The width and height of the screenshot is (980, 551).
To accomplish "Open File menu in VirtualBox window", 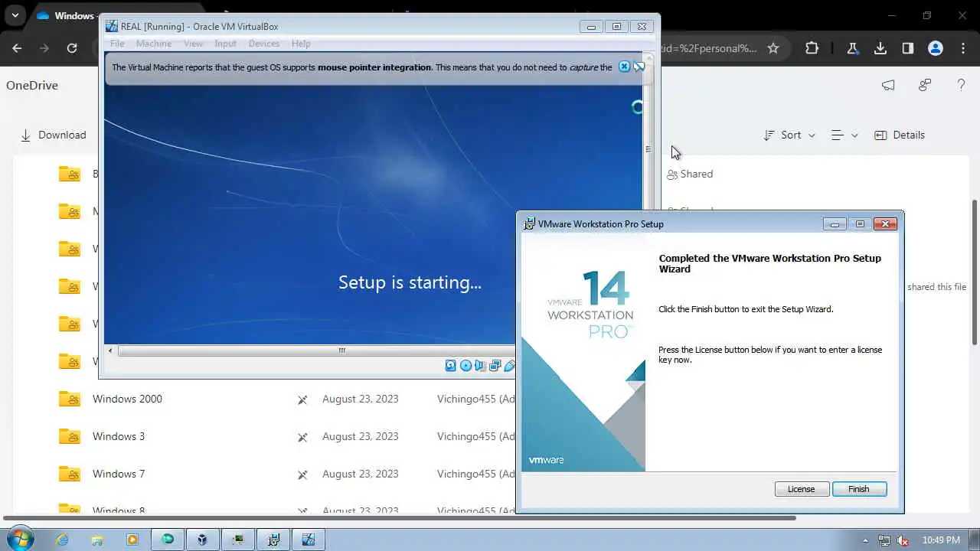I will click(x=117, y=44).
